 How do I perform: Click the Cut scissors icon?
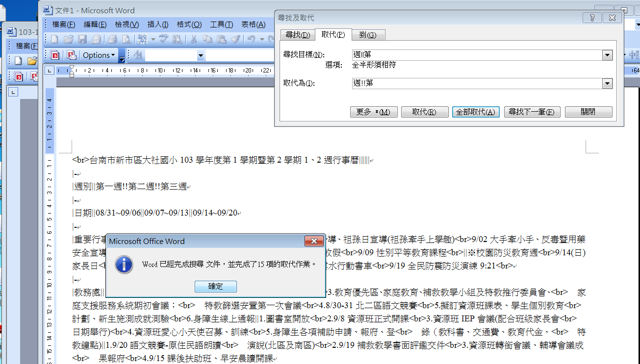[194, 39]
